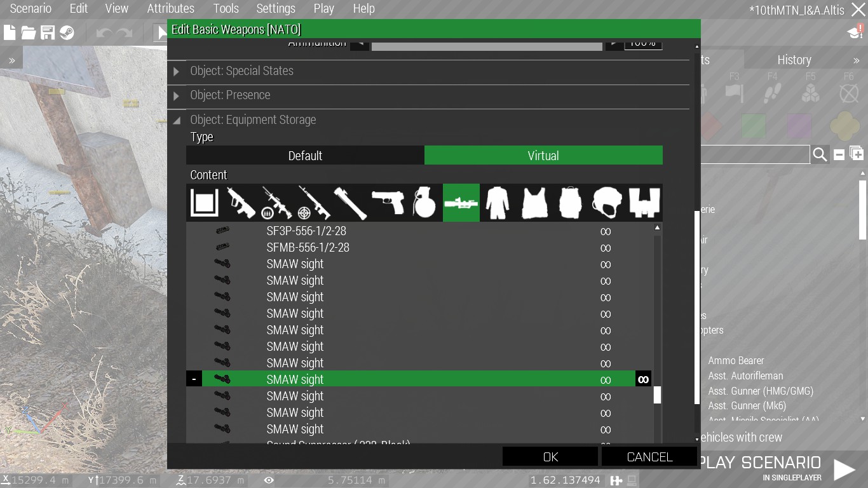Select the handgun category icon
868x488 pixels.
tap(388, 203)
